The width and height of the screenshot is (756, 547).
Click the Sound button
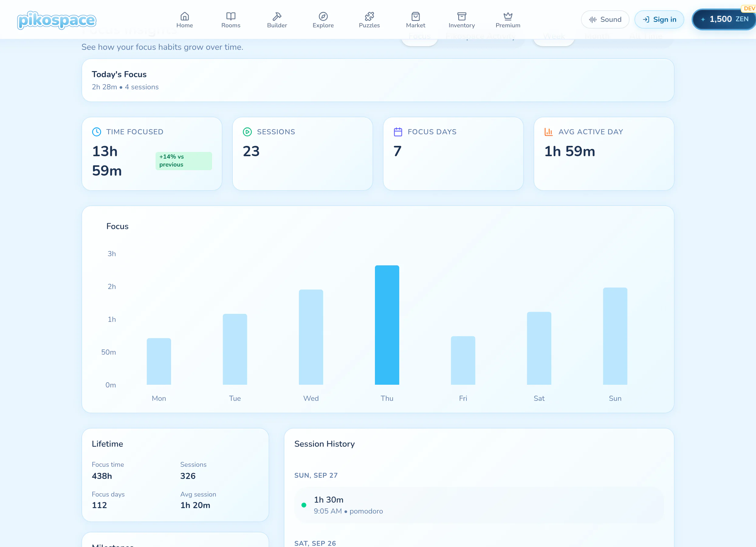pyautogui.click(x=605, y=19)
